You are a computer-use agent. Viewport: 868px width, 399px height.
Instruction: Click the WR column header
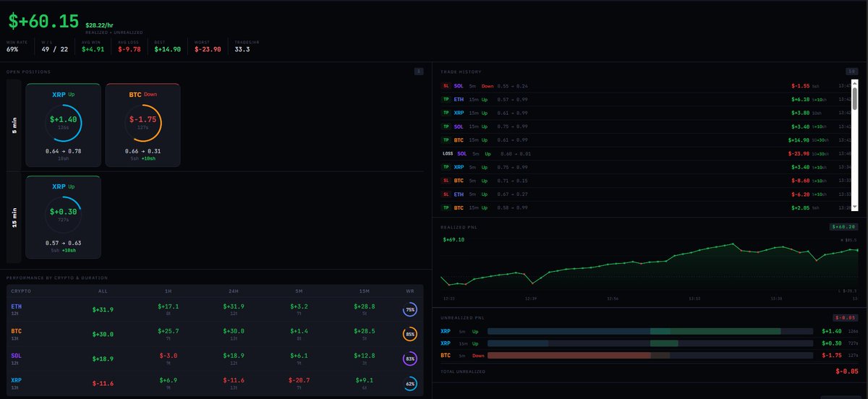click(x=411, y=290)
